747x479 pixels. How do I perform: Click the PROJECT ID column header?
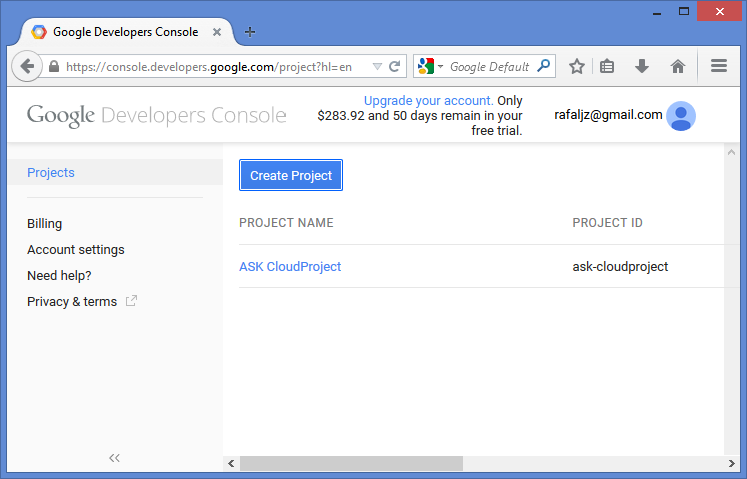click(x=607, y=223)
